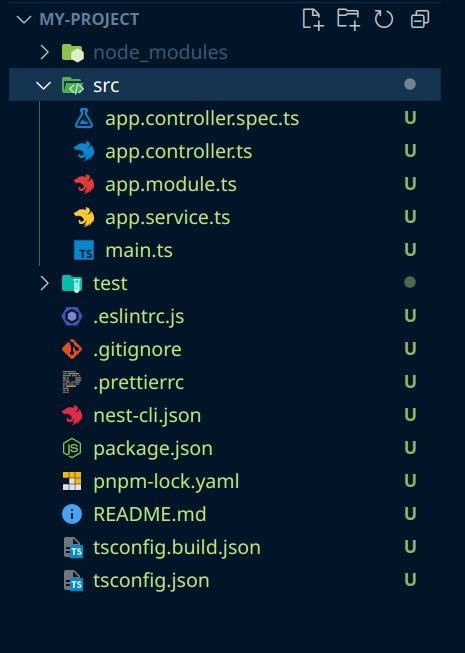Open main.ts file
The width and height of the screenshot is (465, 653).
pos(225,250)
